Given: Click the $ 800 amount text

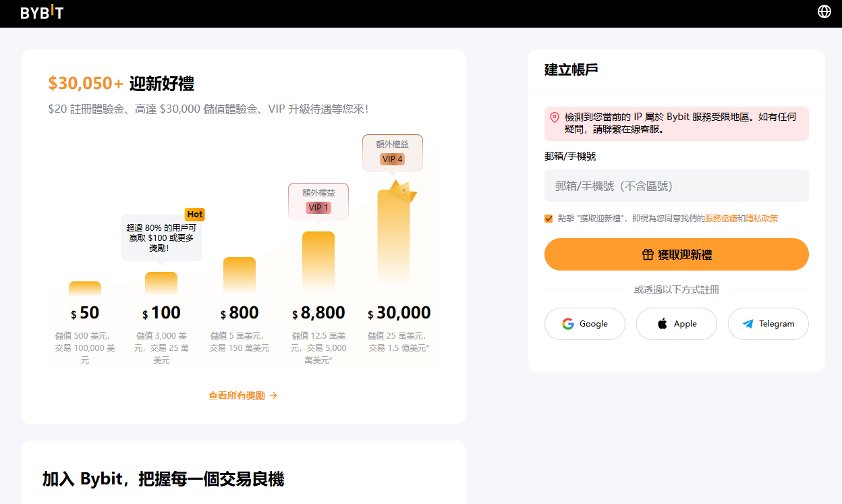Looking at the screenshot, I should click(240, 313).
